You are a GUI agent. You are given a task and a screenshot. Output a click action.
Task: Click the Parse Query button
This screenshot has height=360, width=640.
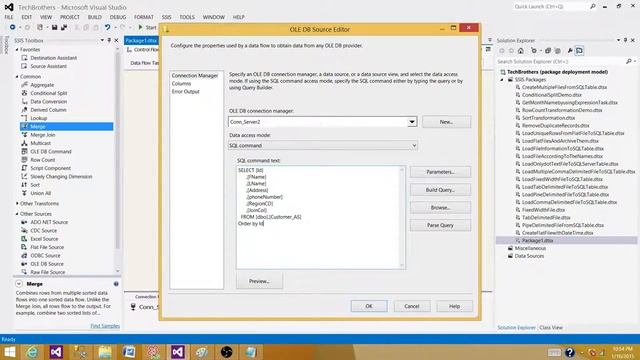(x=440, y=225)
